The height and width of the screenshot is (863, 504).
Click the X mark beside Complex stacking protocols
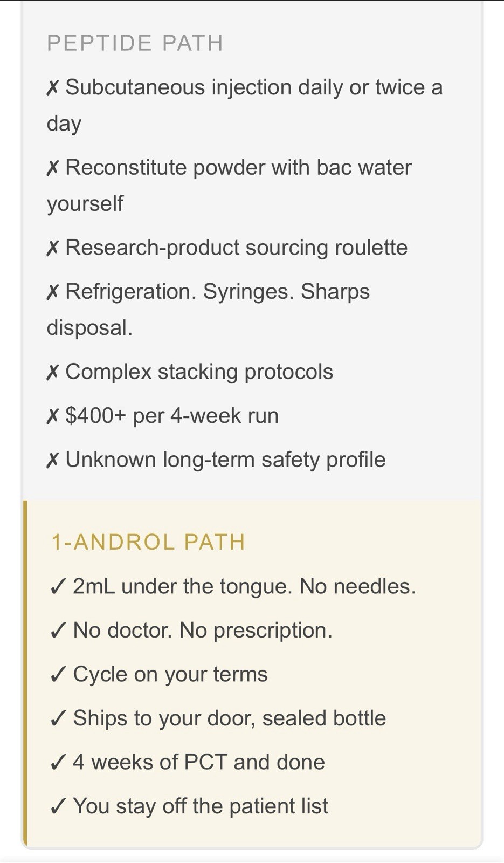click(x=52, y=372)
